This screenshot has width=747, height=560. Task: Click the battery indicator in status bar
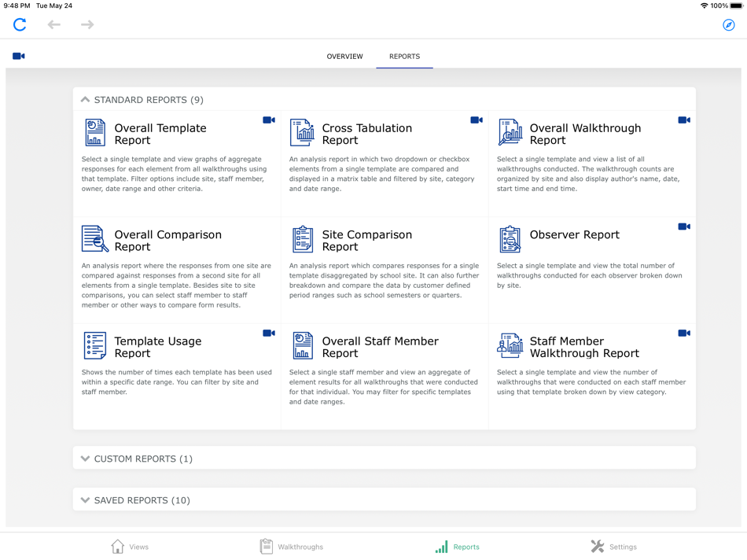(736, 6)
